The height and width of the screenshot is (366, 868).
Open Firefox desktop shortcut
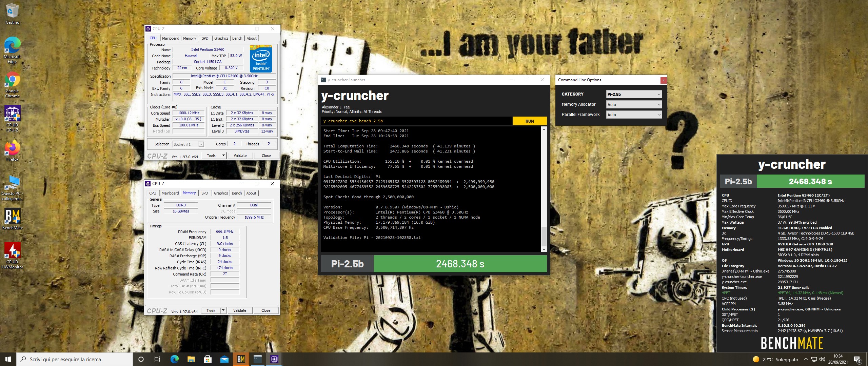[13, 151]
